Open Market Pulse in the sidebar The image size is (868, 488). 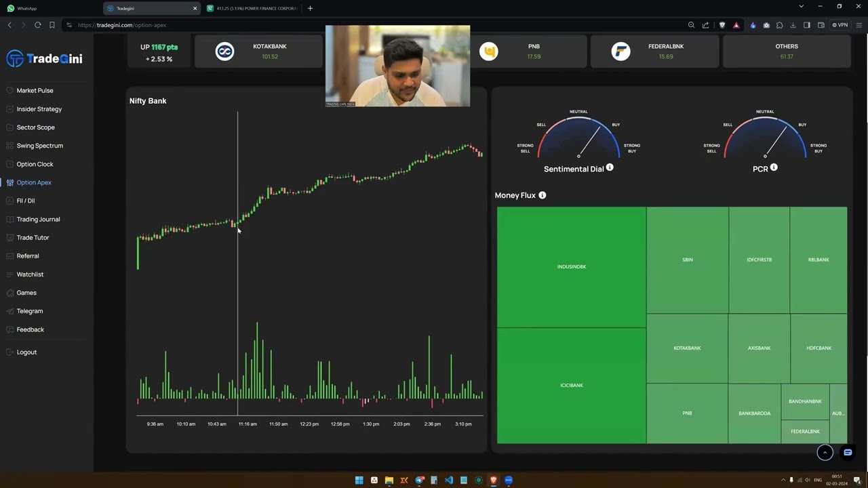tap(35, 90)
